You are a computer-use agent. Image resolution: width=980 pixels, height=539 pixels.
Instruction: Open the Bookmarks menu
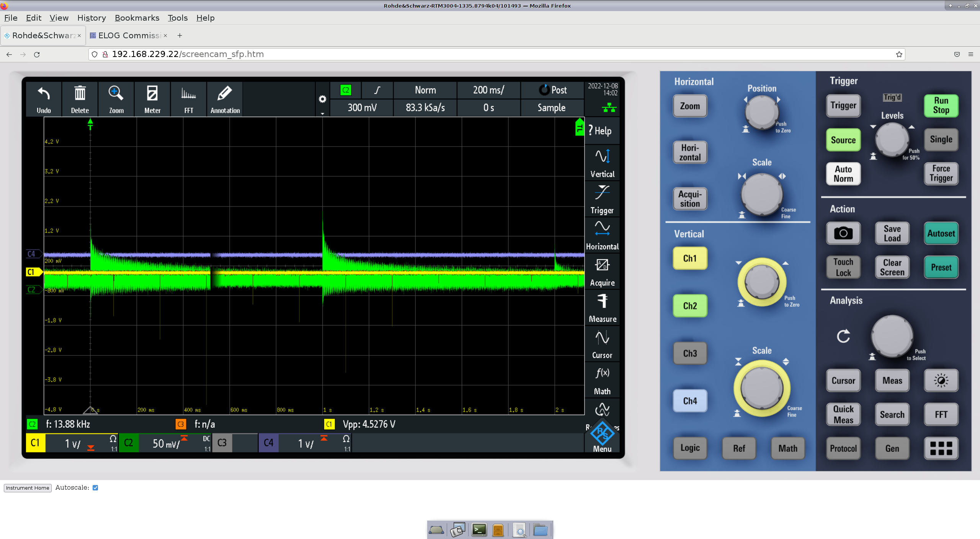137,18
